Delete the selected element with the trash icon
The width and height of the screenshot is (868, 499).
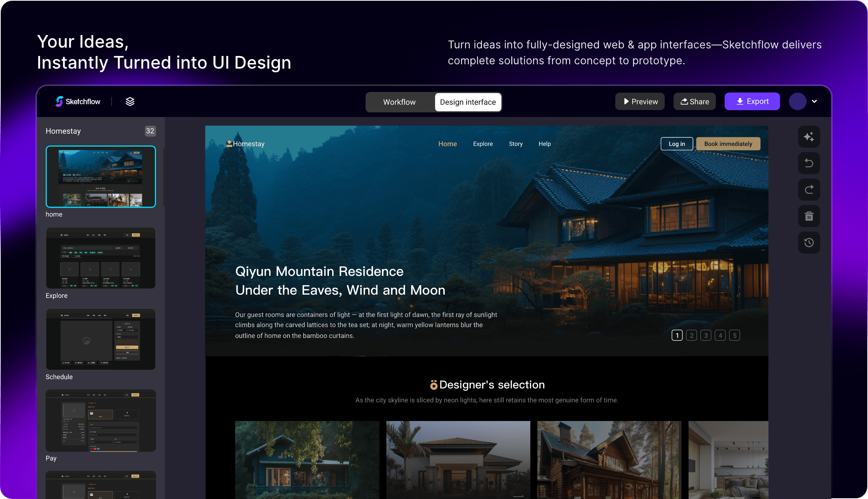point(809,216)
